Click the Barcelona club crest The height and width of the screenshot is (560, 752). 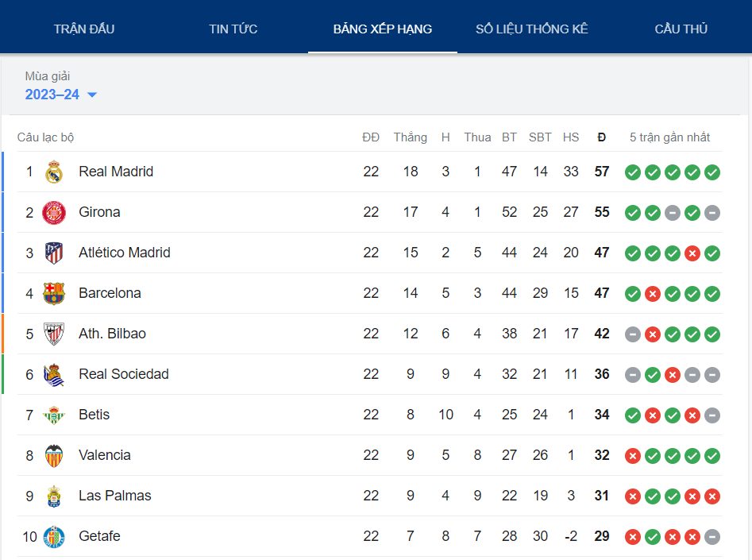click(x=54, y=293)
